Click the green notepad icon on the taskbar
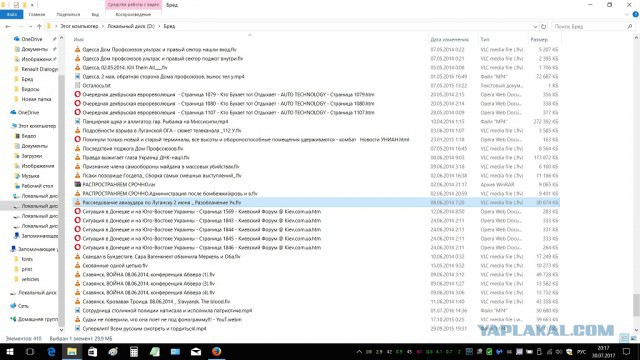 [155, 351]
